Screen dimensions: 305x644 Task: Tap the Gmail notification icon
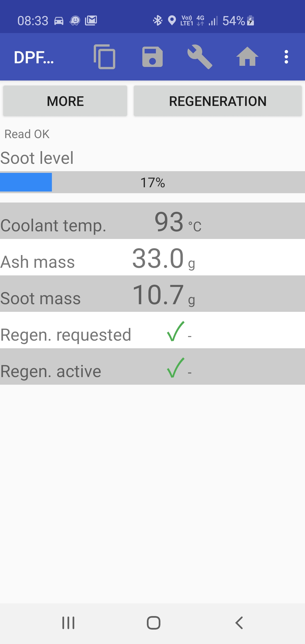tap(91, 20)
